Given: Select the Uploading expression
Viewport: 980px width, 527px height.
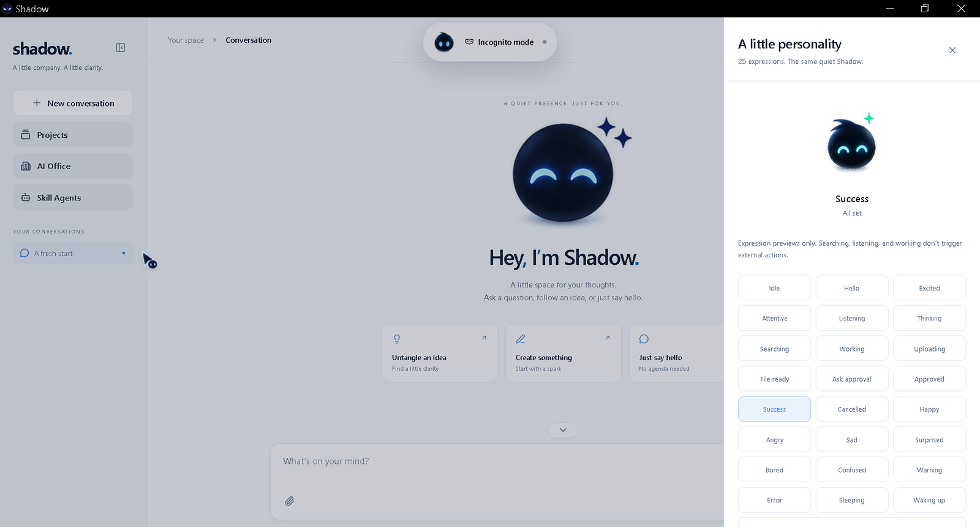Looking at the screenshot, I should (x=929, y=349).
